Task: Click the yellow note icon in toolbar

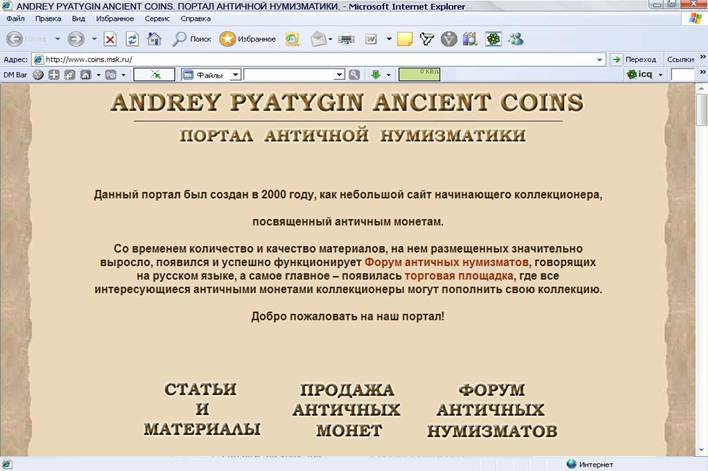Action: coord(404,39)
